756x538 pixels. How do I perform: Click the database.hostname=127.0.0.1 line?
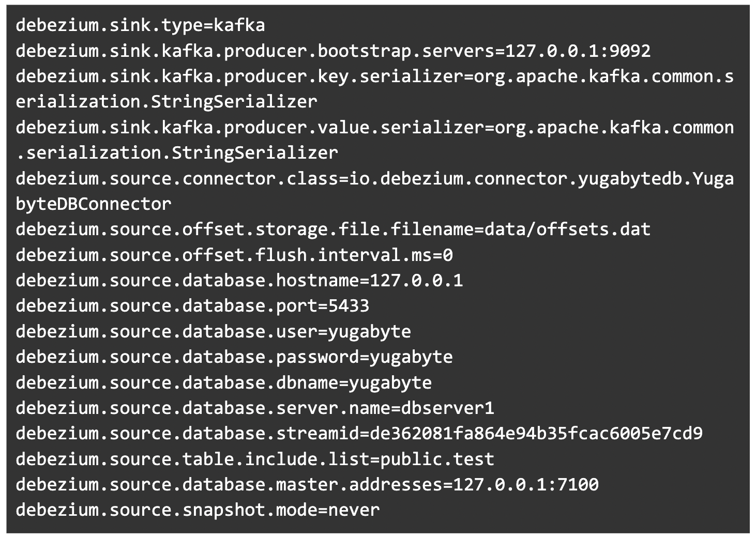239,280
